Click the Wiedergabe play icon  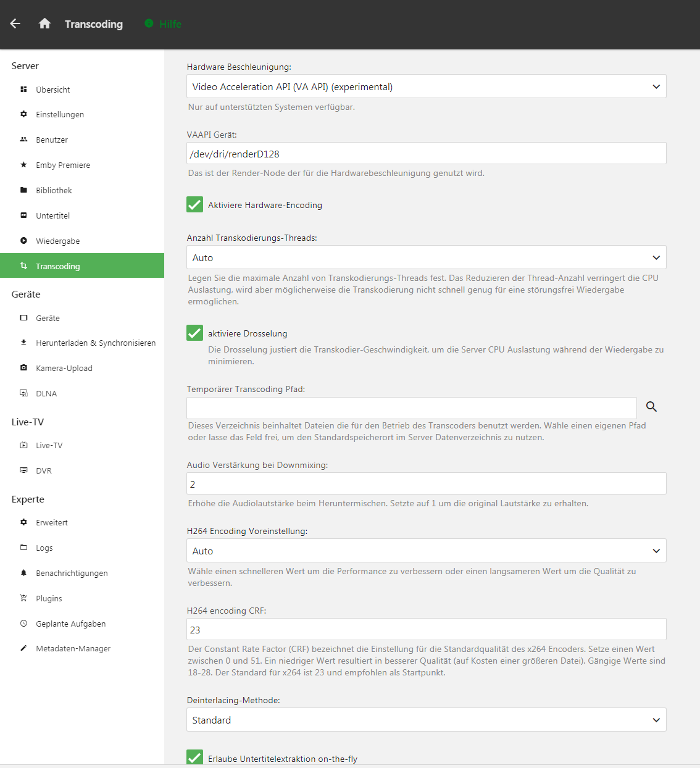pos(23,241)
